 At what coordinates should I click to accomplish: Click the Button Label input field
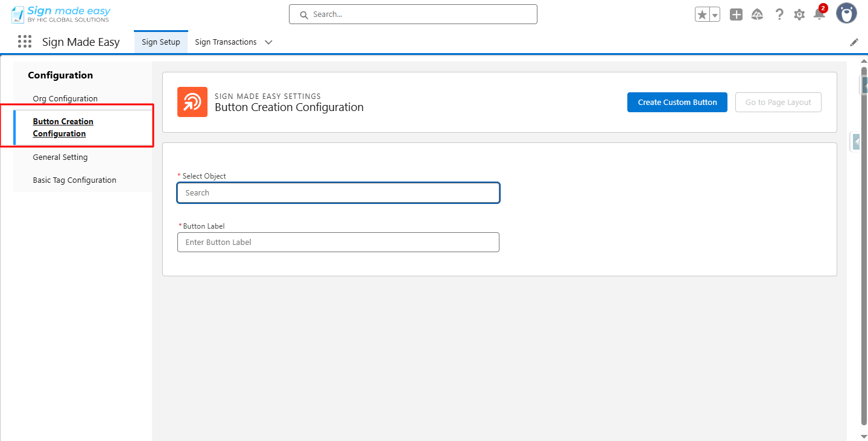pos(338,242)
